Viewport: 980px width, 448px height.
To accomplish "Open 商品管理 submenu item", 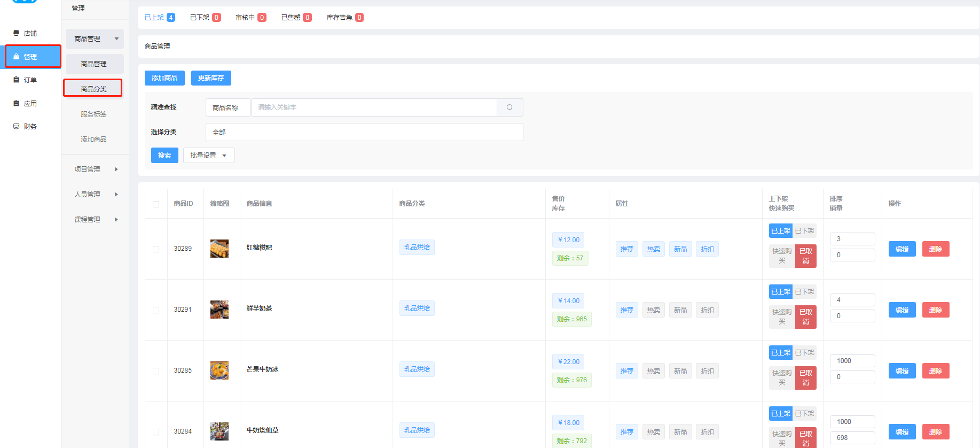I will point(95,64).
